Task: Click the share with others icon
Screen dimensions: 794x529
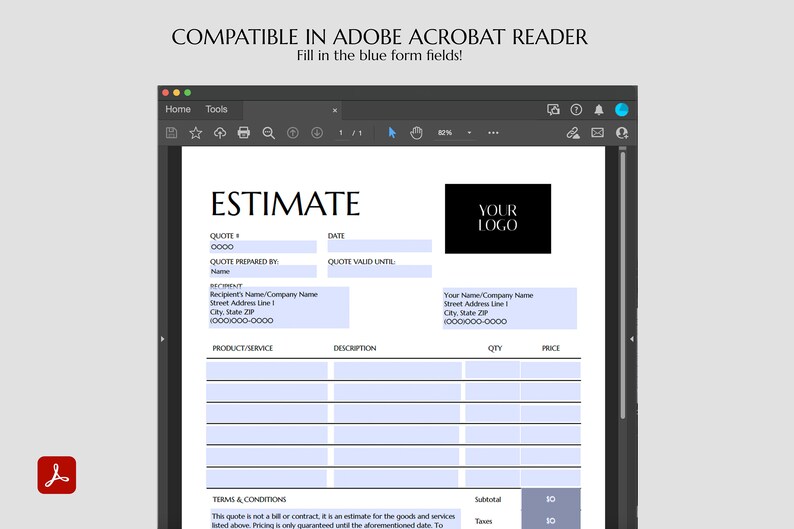Action: click(x=622, y=133)
